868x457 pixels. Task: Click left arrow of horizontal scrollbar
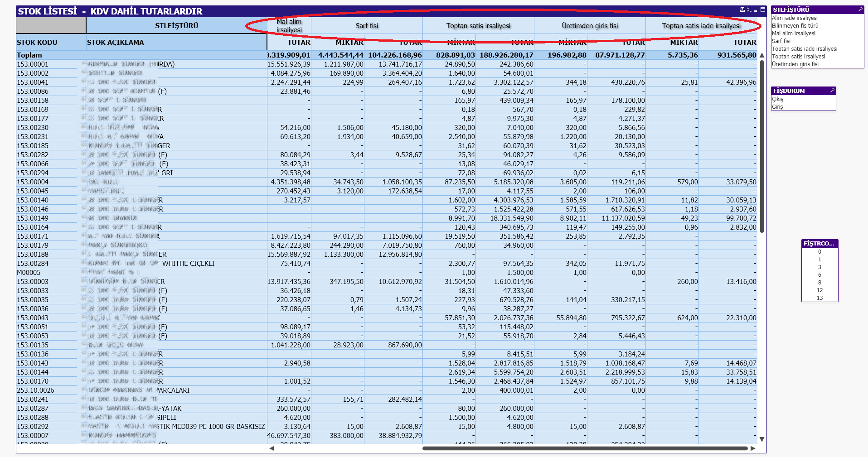(x=272, y=448)
